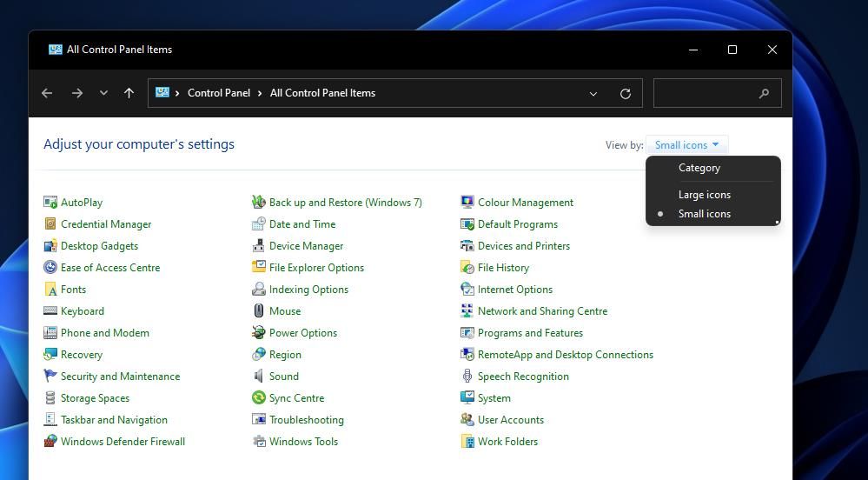Click the Sync Centre green icon
This screenshot has width=868, height=480.
click(x=259, y=398)
